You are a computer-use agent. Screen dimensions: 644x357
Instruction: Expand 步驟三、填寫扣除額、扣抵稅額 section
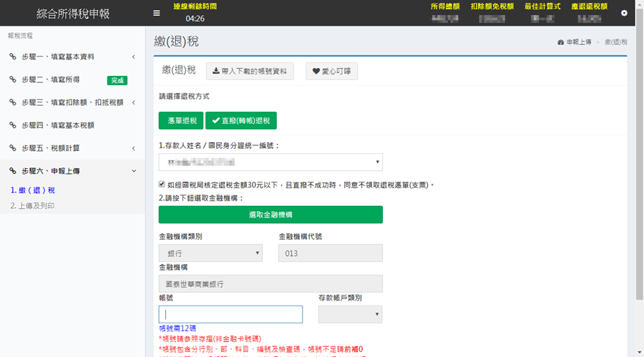[x=72, y=102]
